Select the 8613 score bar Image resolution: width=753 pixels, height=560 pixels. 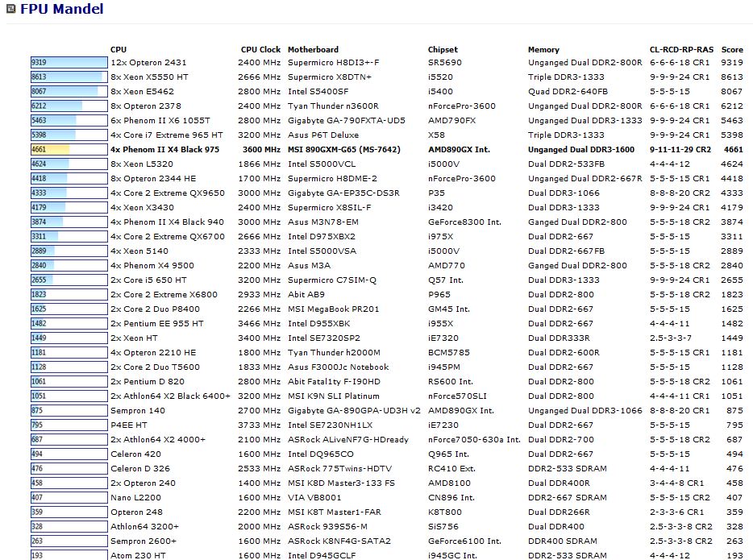point(66,77)
